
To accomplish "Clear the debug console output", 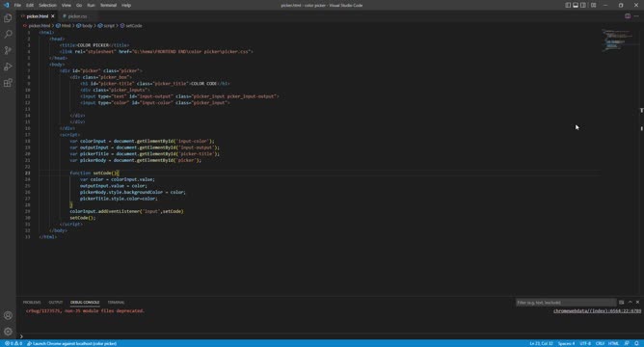I will pyautogui.click(x=622, y=303).
